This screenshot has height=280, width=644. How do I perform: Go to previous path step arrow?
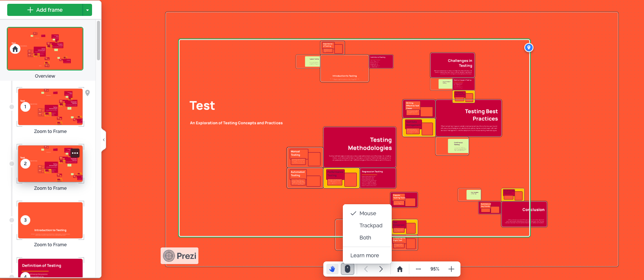coord(366,269)
